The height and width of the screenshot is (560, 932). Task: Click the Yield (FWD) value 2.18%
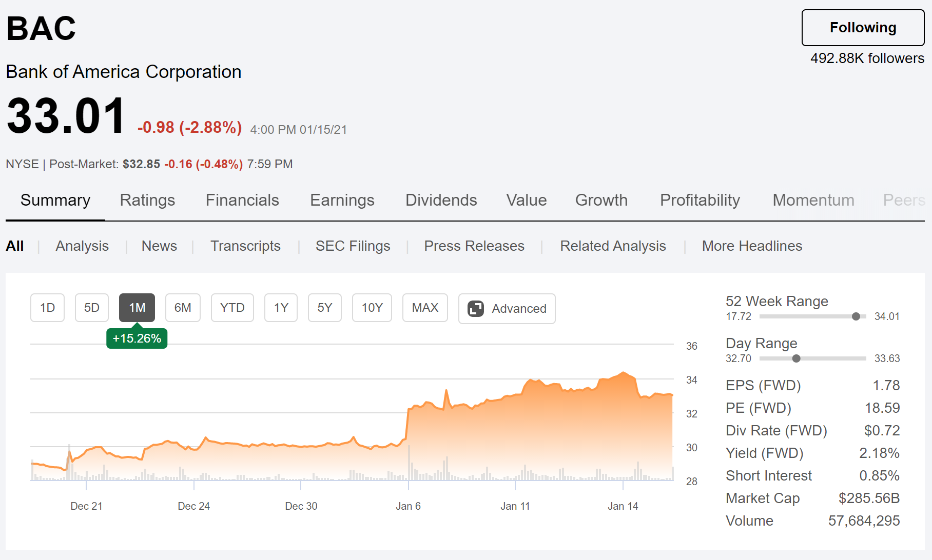coord(879,453)
